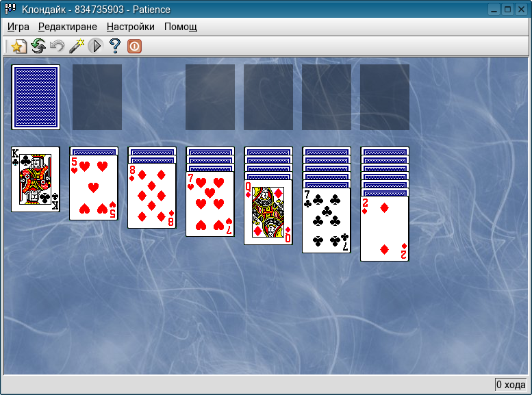Image resolution: width=532 pixels, height=395 pixels.
Task: Select the King of Clubs card
Action: [x=36, y=179]
